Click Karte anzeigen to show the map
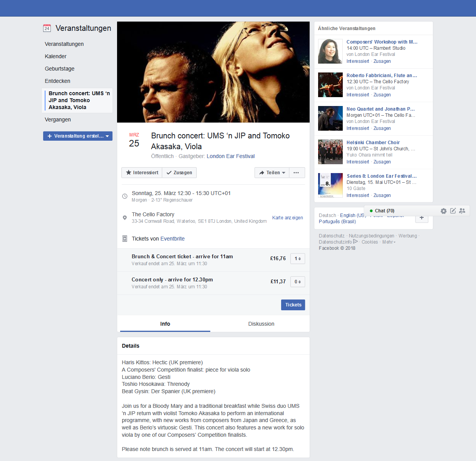 point(288,218)
